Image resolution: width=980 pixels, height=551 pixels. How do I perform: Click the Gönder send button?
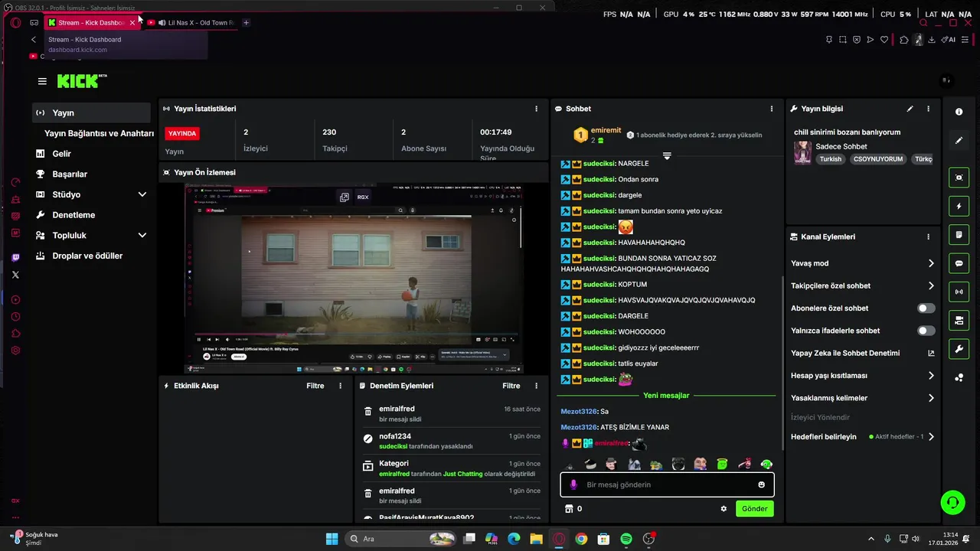754,508
